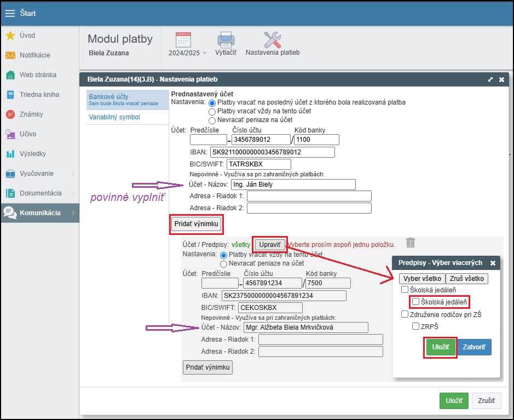This screenshot has height=420, width=514.
Task: Check the ZRPŠ checkbox
Action: point(416,327)
